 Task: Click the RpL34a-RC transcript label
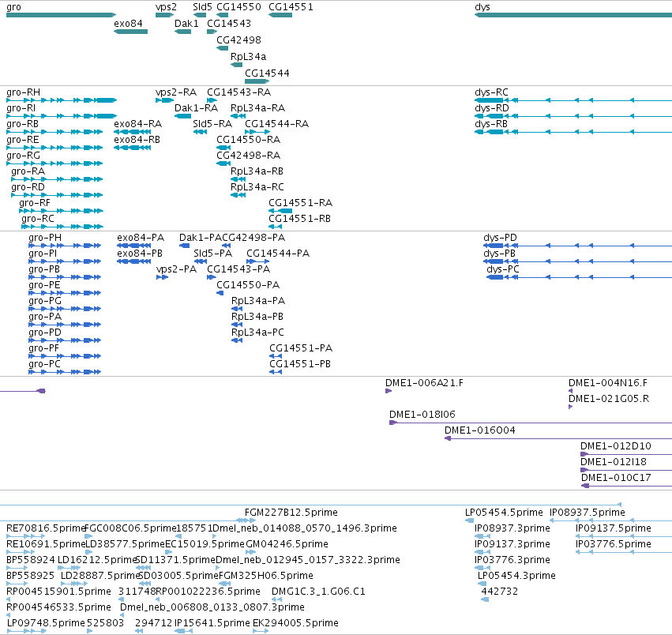pyautogui.click(x=257, y=187)
